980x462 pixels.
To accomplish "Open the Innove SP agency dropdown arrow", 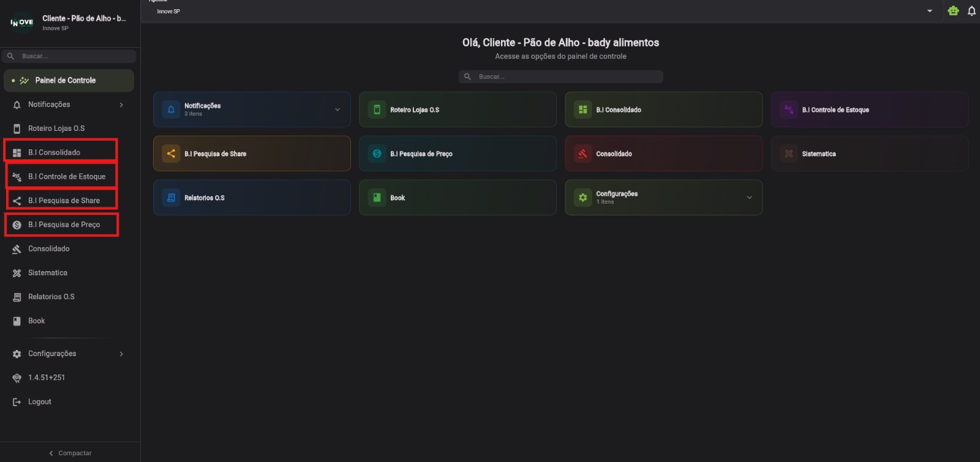I will point(929,11).
